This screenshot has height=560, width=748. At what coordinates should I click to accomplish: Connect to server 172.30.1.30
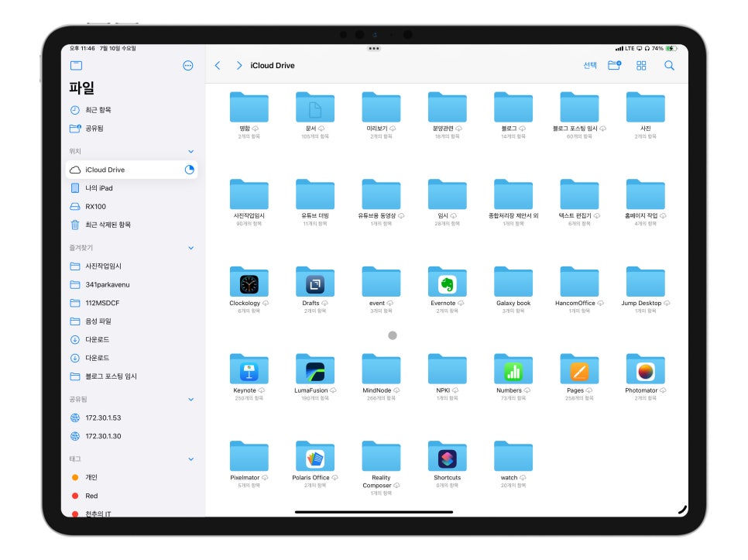tap(131, 436)
